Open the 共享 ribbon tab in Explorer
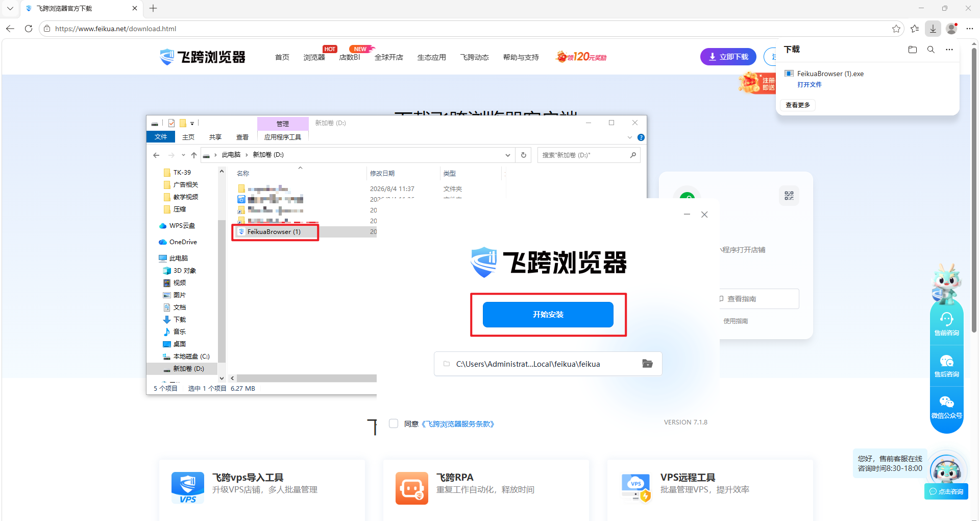Viewport: 980px width, 521px height. tap(215, 137)
